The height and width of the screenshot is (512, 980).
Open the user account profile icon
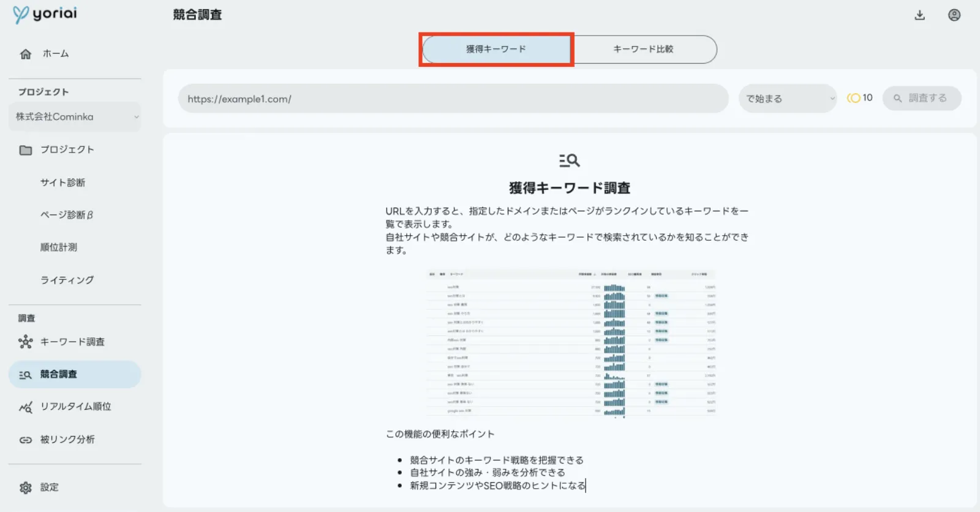point(954,15)
